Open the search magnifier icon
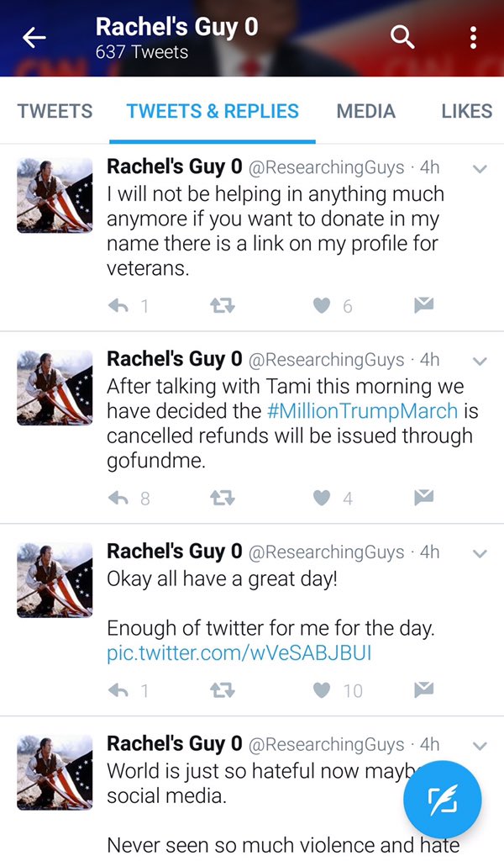504x861 pixels. (403, 37)
